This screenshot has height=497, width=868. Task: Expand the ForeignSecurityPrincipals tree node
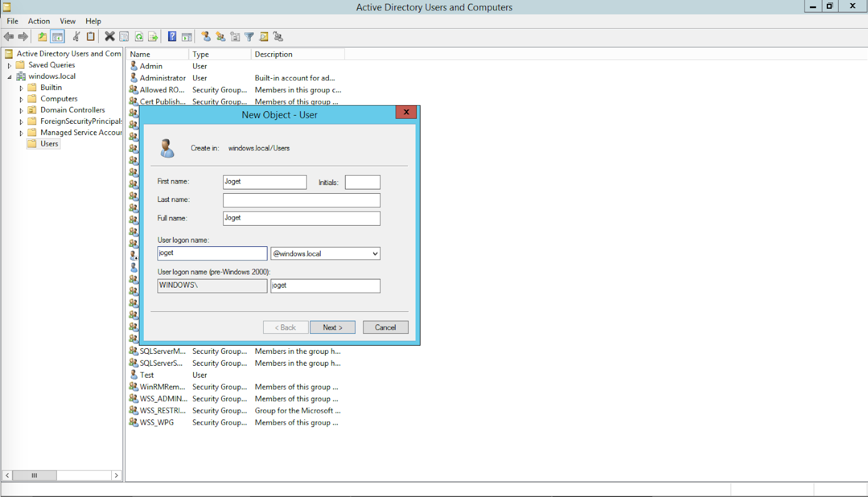(21, 122)
